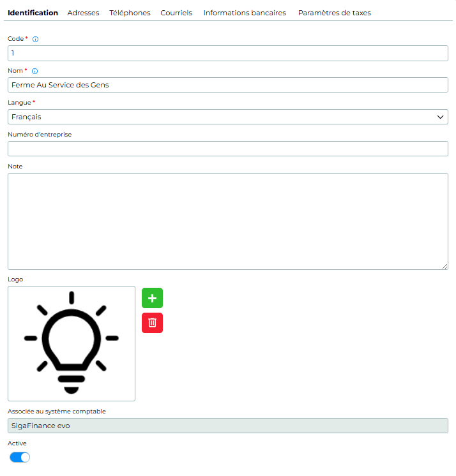Open the Adresses tab
The image size is (456, 476).
pos(83,13)
